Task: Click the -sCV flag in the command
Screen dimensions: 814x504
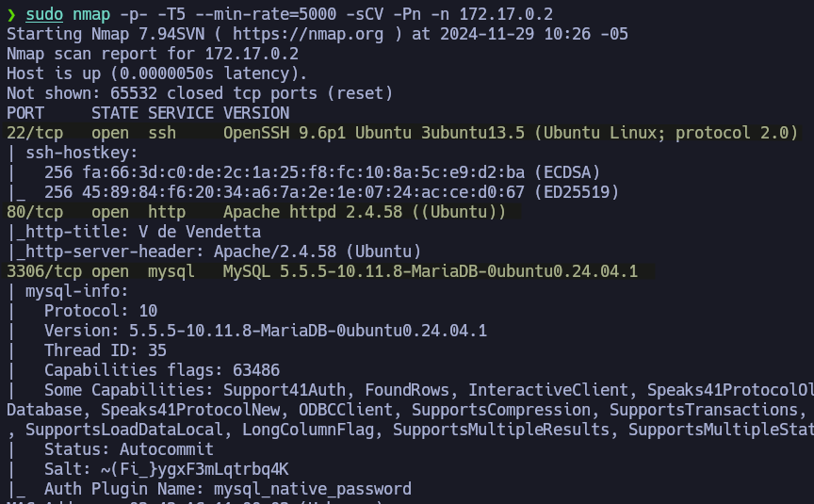Action: coord(355,14)
